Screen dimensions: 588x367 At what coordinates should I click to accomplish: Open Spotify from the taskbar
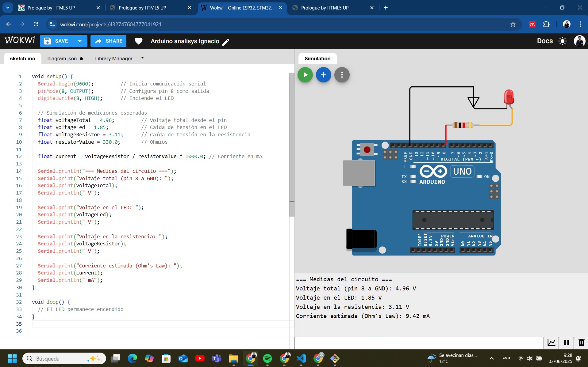(x=267, y=358)
